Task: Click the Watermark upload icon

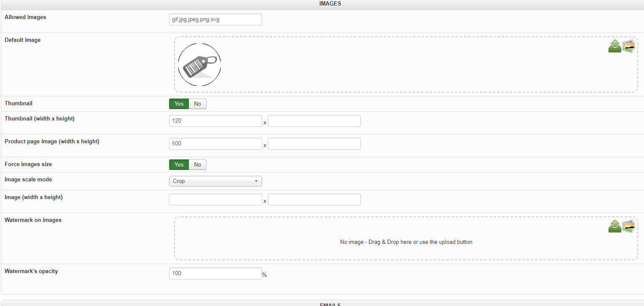Action: point(614,226)
